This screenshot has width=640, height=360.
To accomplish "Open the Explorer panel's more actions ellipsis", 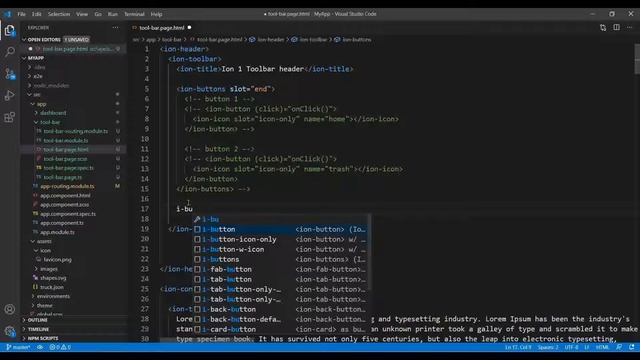I will (116, 28).
